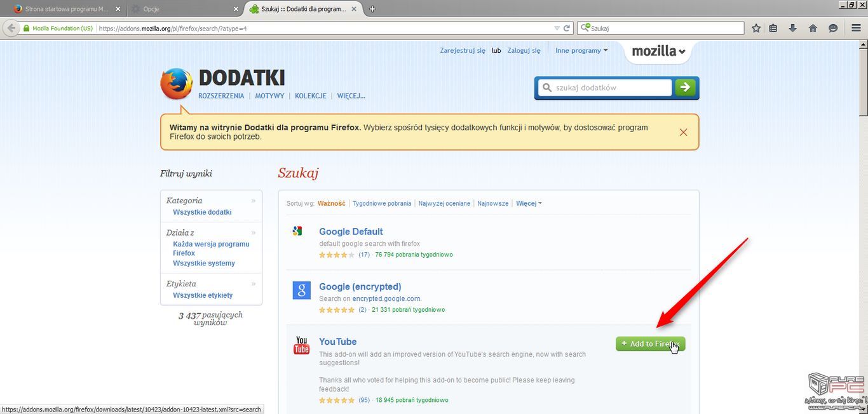
Task: Click the search engine icon in Szukaj bar
Action: pyautogui.click(x=585, y=28)
